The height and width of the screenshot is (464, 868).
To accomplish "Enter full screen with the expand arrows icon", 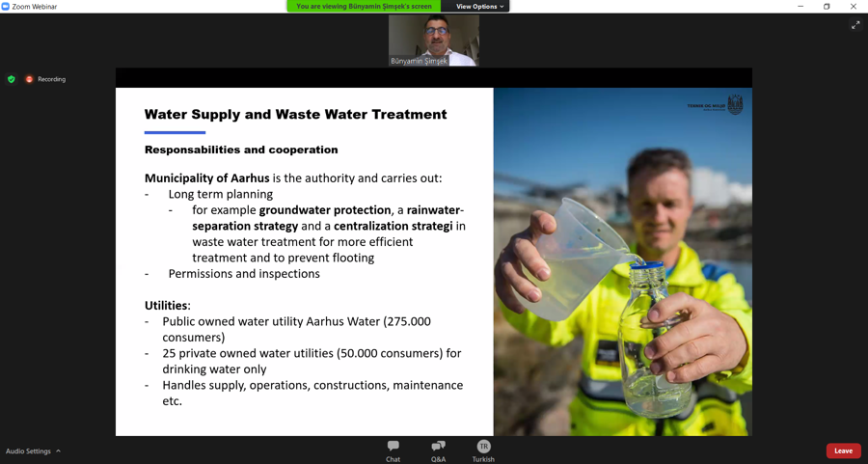I will 855,25.
